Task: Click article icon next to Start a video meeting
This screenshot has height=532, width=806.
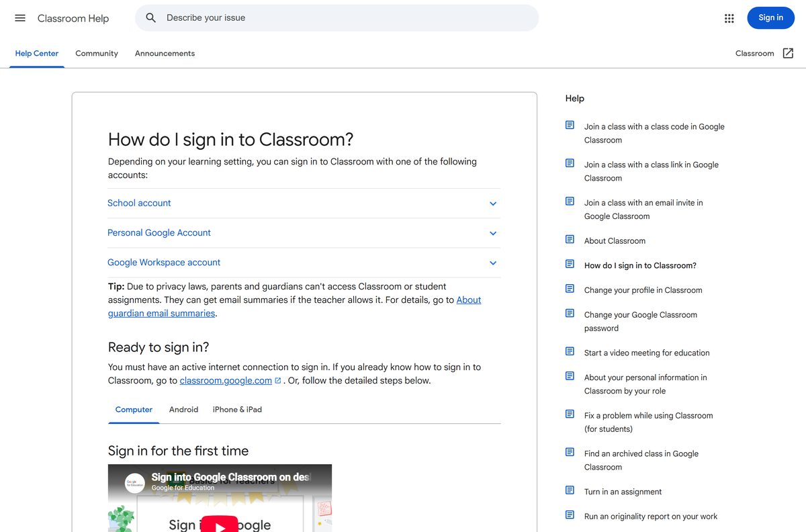Action: pos(570,351)
